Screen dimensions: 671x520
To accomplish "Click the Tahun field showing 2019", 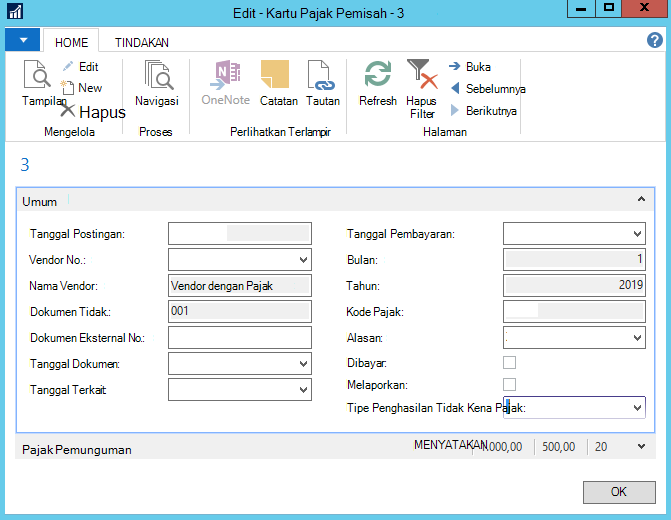I will pyautogui.click(x=574, y=285).
